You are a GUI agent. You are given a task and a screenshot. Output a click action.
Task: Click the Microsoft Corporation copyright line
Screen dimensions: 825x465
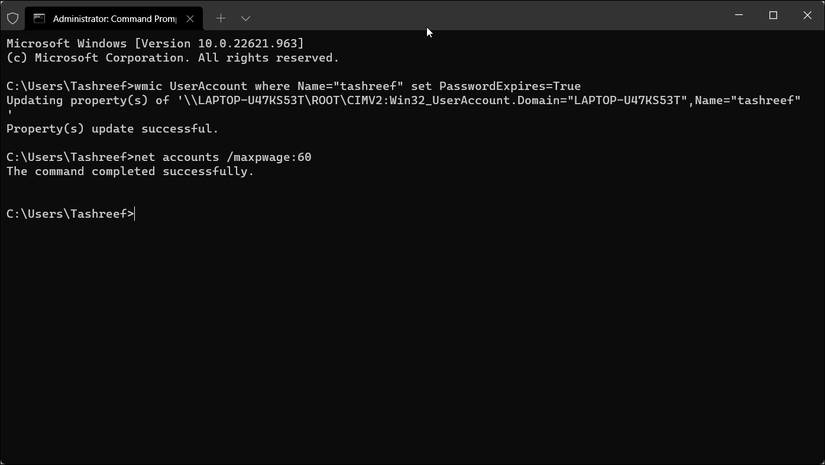pos(172,58)
